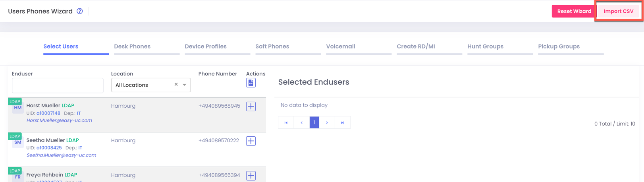
Task: Click the Import CSV button
Action: coord(618,11)
